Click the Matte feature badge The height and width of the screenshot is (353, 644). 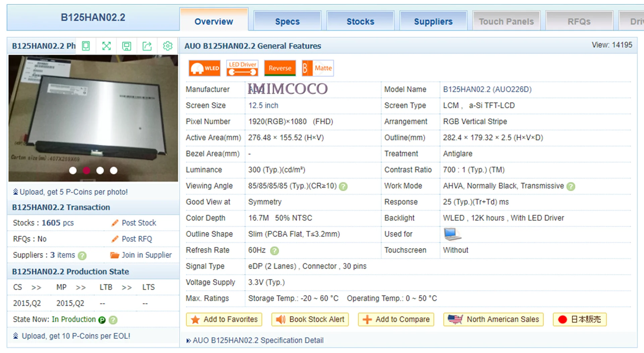tap(318, 68)
